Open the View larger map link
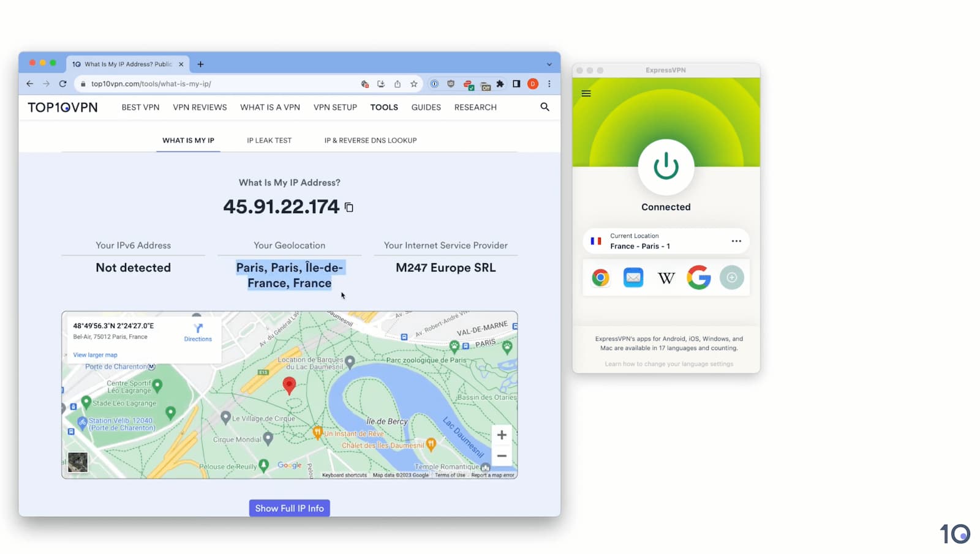The width and height of the screenshot is (980, 554). click(x=95, y=354)
